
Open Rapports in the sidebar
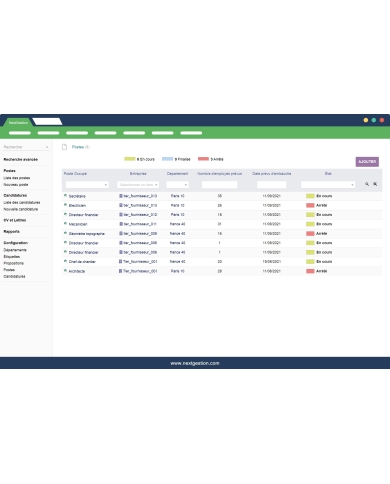[x=11, y=232]
